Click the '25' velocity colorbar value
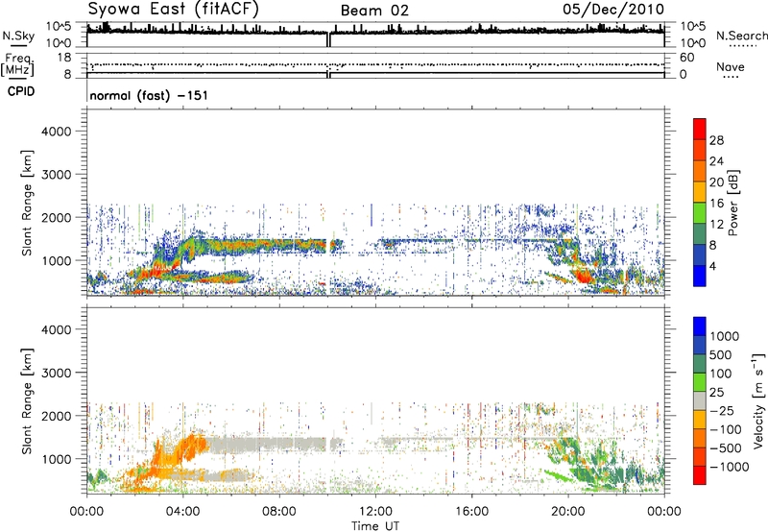The width and height of the screenshot is (768, 532). [x=717, y=393]
